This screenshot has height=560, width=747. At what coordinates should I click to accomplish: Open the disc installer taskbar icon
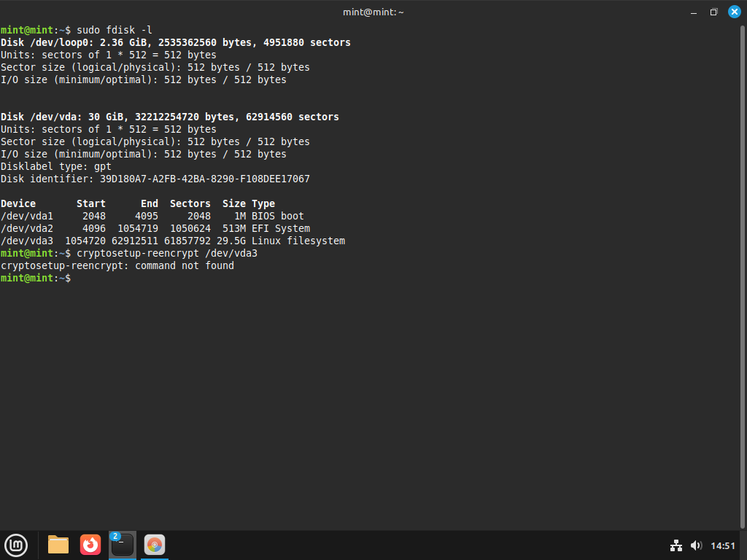(154, 545)
